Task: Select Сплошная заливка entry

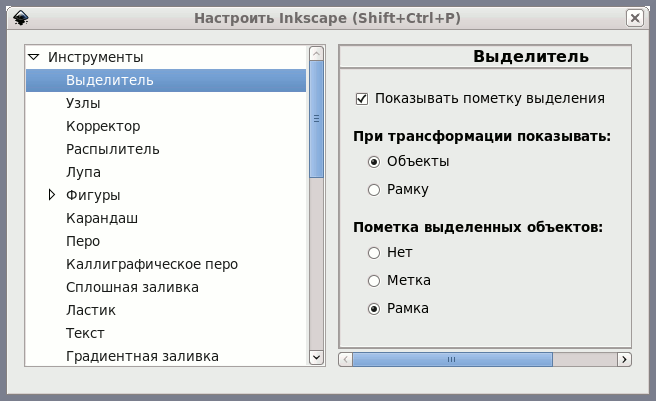Action: [x=132, y=287]
